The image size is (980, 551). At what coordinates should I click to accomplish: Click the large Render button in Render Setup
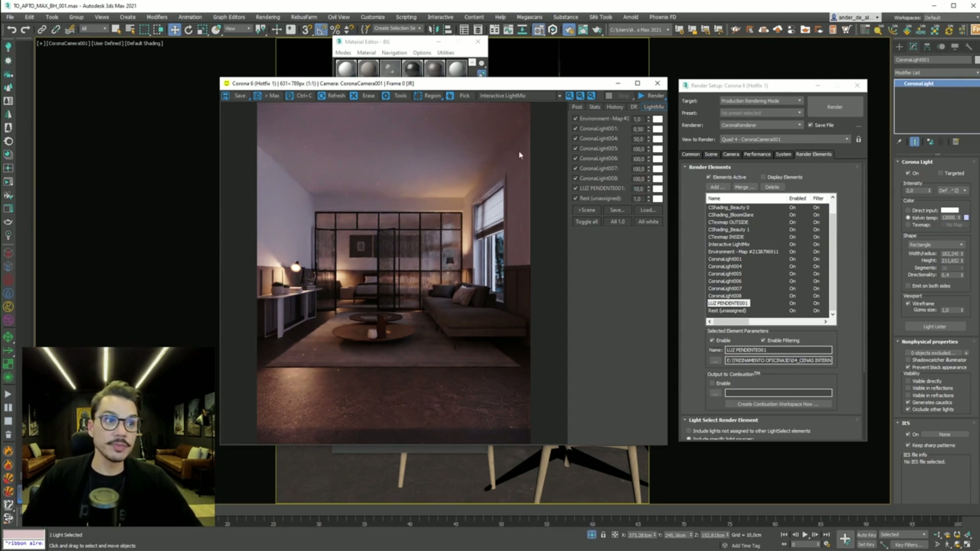pyautogui.click(x=835, y=107)
